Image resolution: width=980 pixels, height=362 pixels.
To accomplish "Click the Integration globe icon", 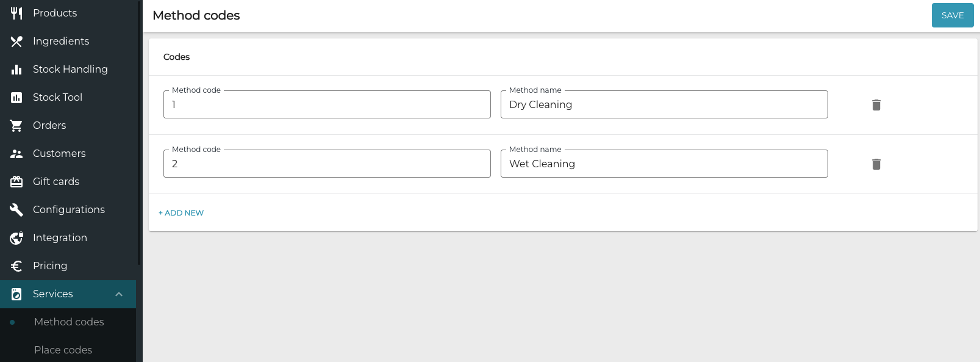I will [16, 237].
